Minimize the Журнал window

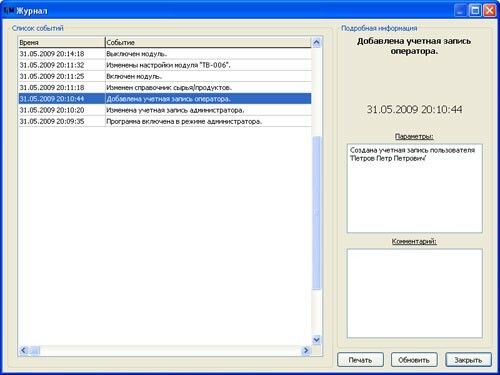point(460,11)
